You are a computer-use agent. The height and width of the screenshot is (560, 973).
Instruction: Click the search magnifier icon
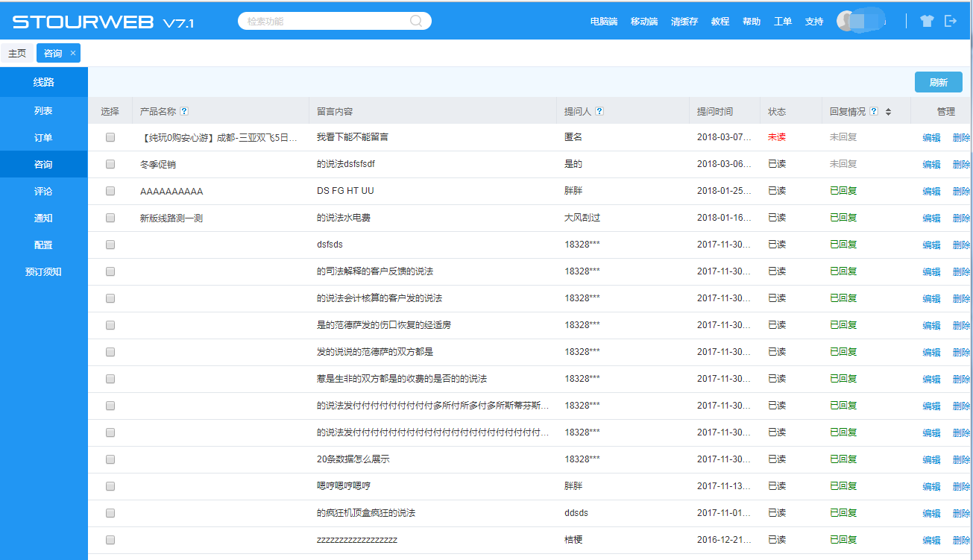[x=417, y=21]
